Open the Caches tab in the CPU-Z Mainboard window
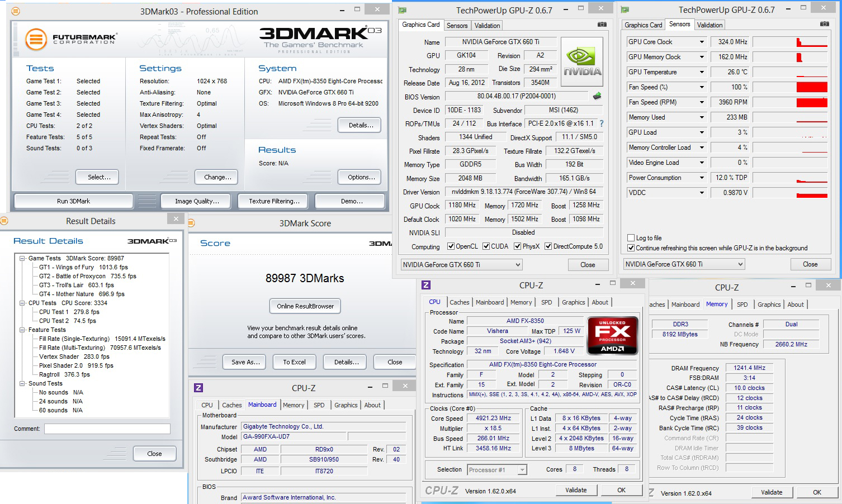 [232, 405]
